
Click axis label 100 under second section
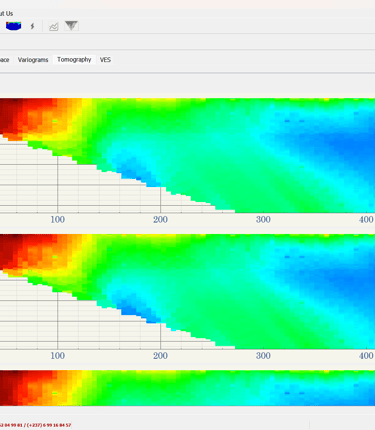tap(58, 356)
